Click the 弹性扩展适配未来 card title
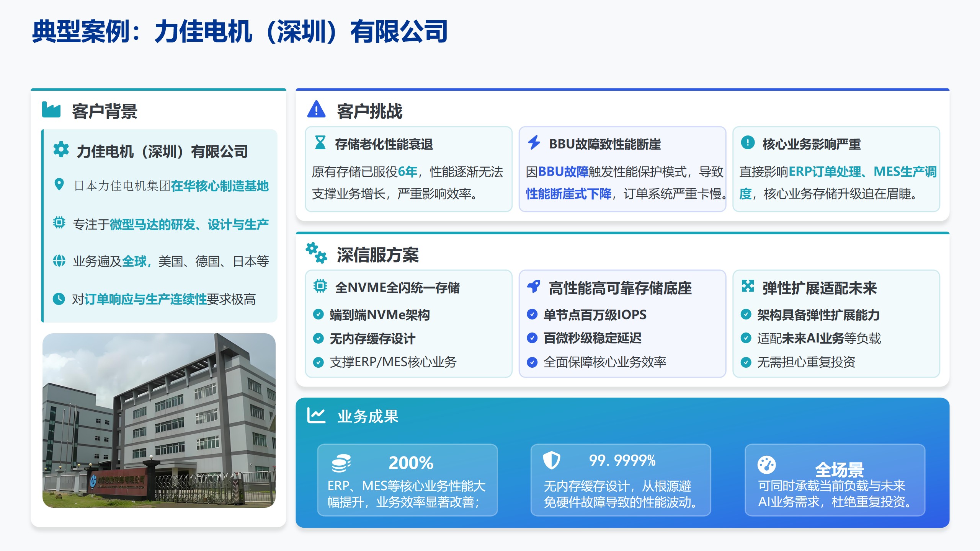 (820, 288)
